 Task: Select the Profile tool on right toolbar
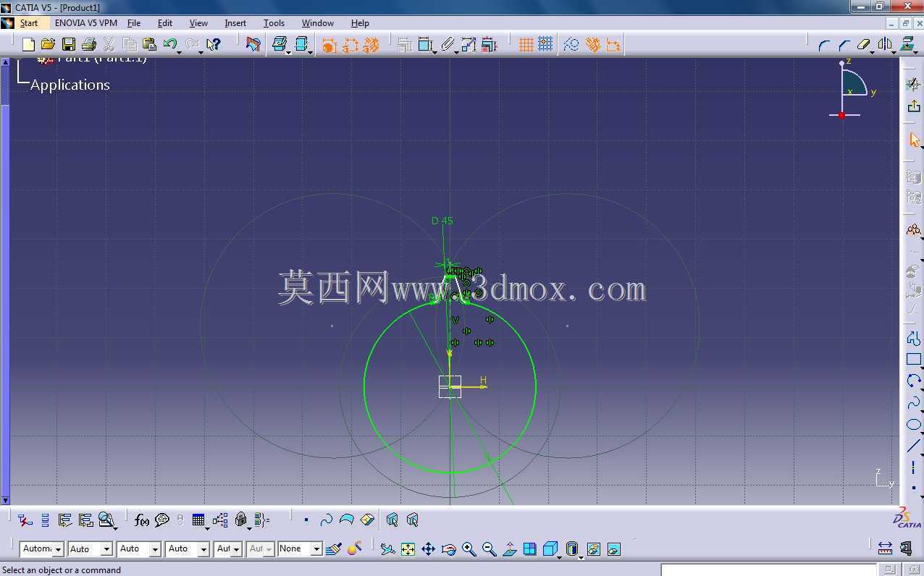point(914,338)
